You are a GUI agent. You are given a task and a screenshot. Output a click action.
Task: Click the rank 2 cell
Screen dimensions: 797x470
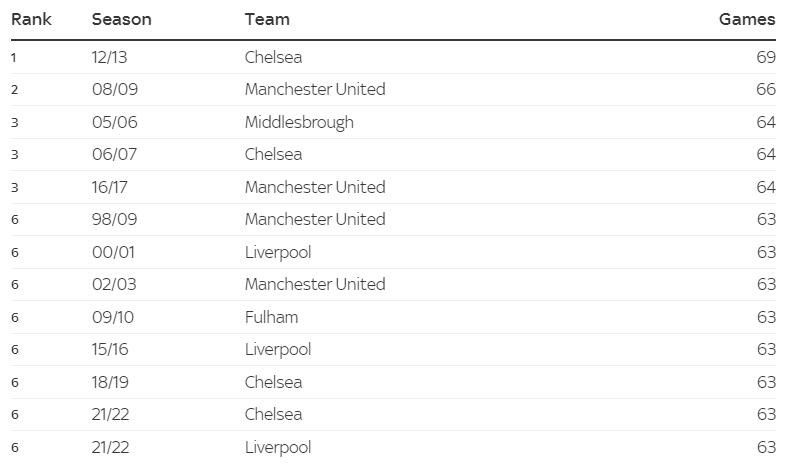(x=15, y=89)
